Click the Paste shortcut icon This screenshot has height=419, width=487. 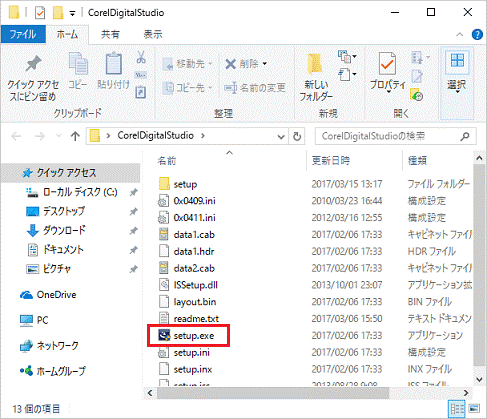[141, 92]
